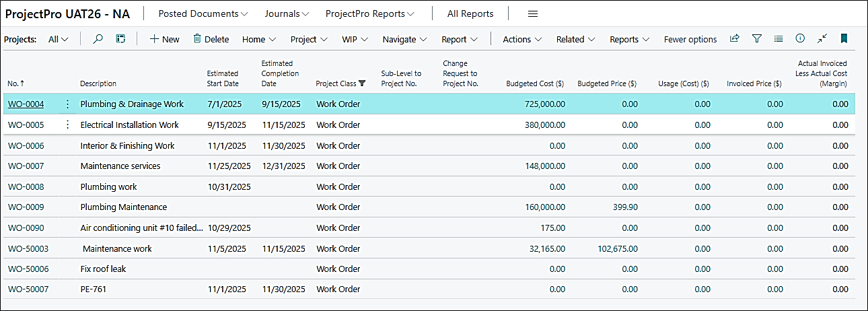The width and height of the screenshot is (868, 311).
Task: Open the WO-0004 project link
Action: click(x=26, y=104)
